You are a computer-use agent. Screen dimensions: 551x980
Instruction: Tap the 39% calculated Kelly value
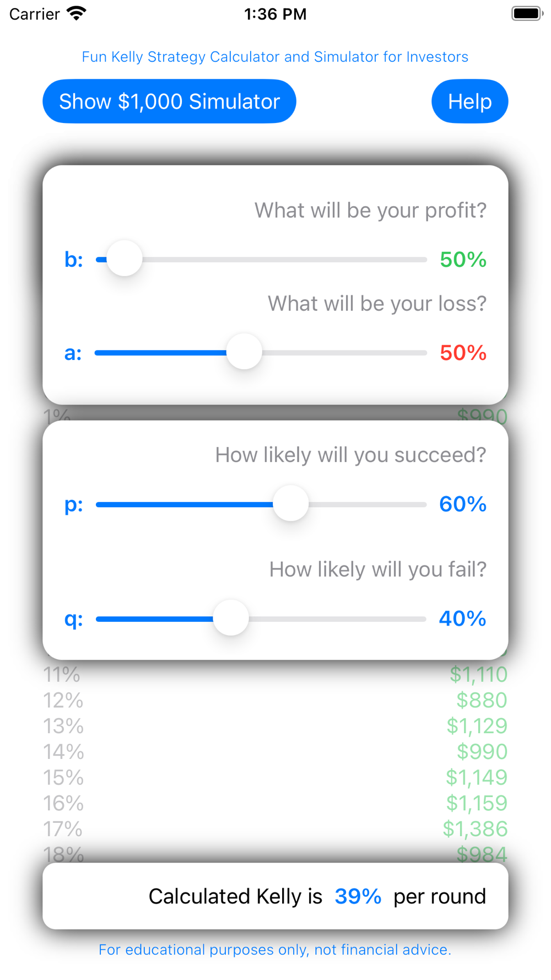pos(358,897)
